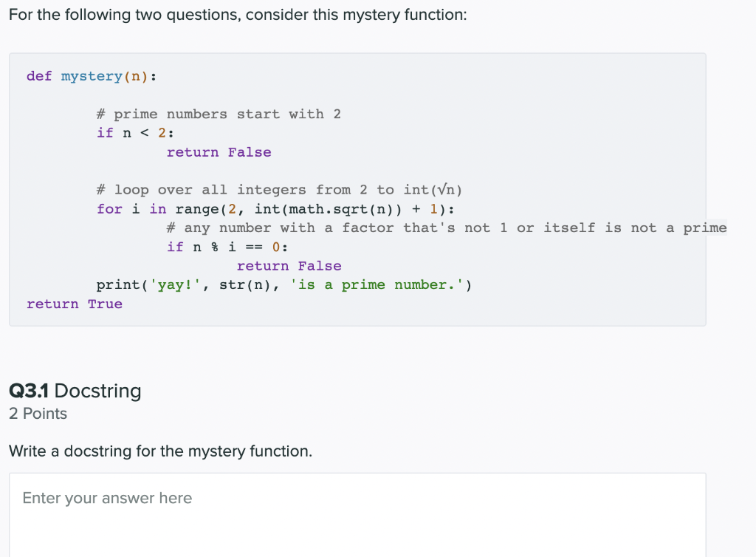This screenshot has width=756, height=557.
Task: Click the answer input field placeholder text
Action: coord(106,498)
